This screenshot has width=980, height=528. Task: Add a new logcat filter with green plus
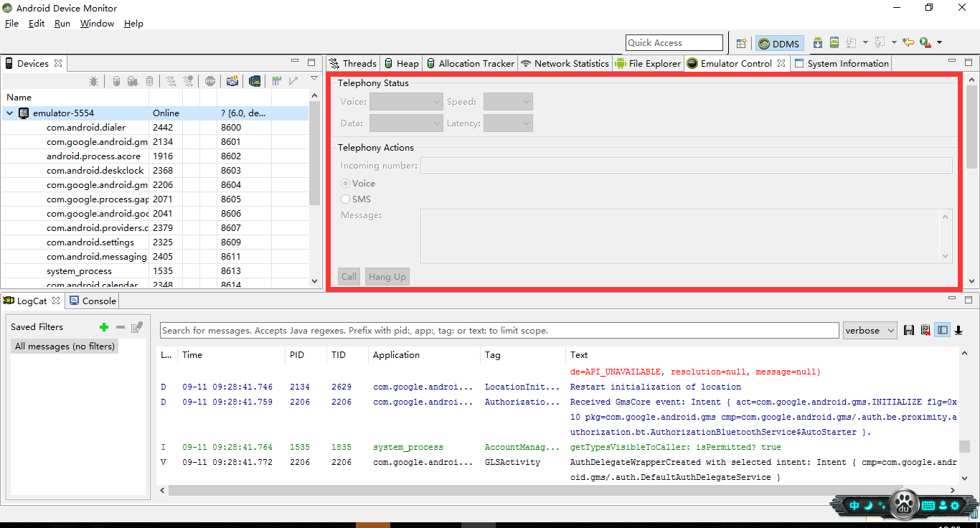coord(104,327)
